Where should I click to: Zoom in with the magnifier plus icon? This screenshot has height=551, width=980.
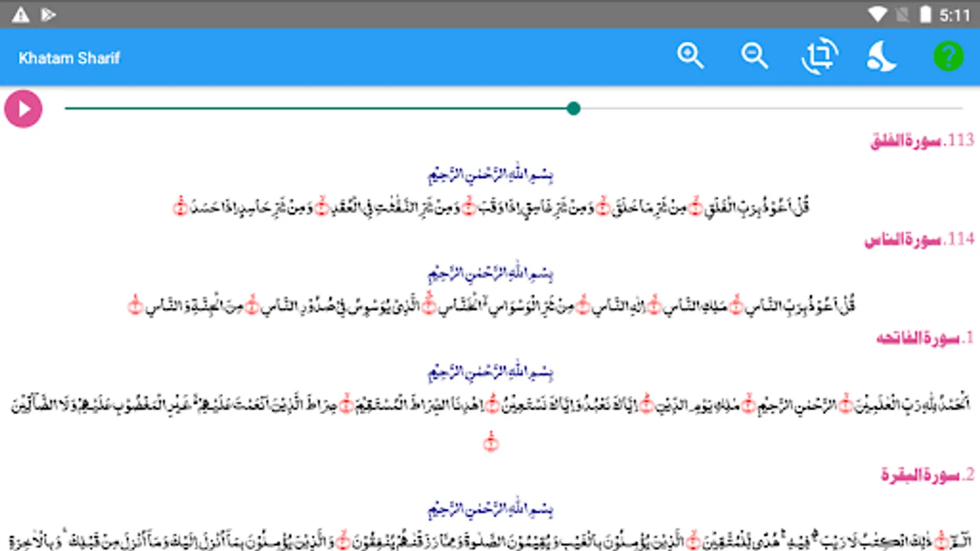(x=690, y=56)
